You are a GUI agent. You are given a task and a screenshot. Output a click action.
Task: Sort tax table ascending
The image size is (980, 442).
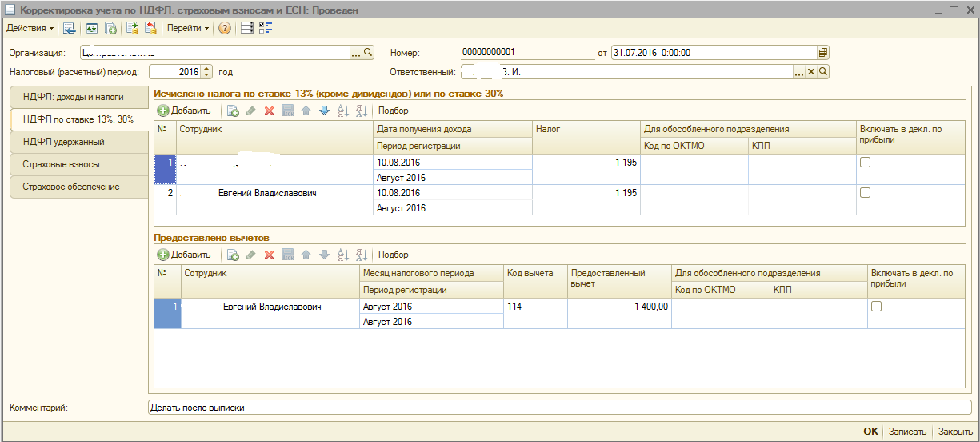342,110
